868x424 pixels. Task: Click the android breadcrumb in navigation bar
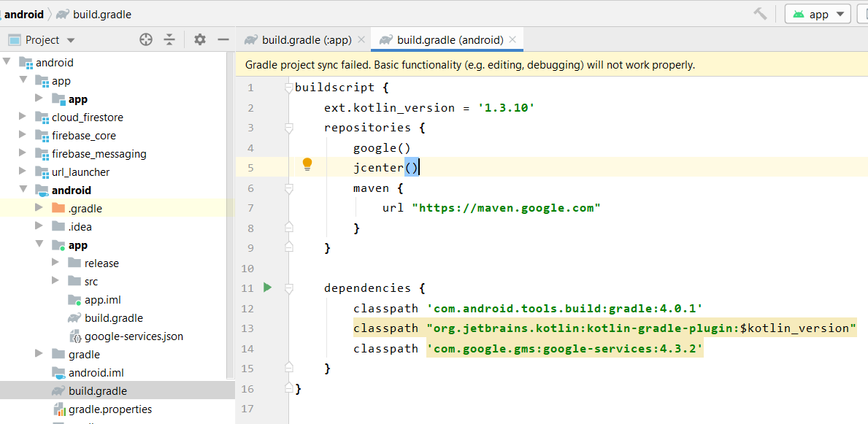(24, 15)
